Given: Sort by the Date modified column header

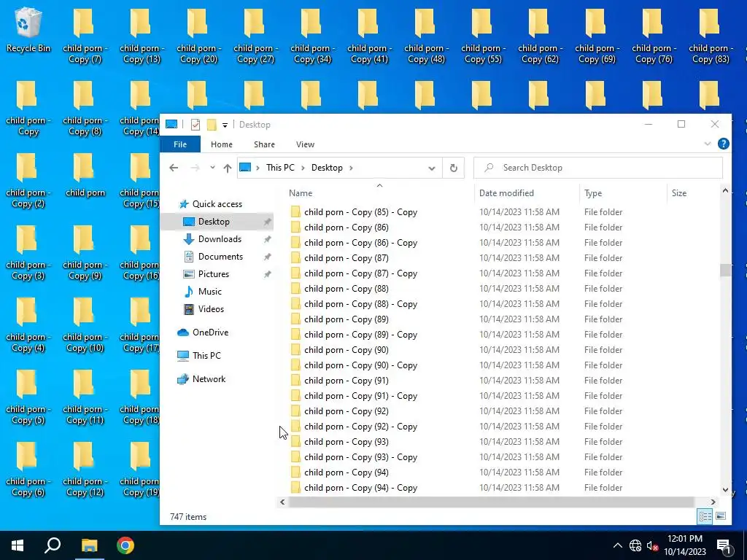Looking at the screenshot, I should 506,192.
